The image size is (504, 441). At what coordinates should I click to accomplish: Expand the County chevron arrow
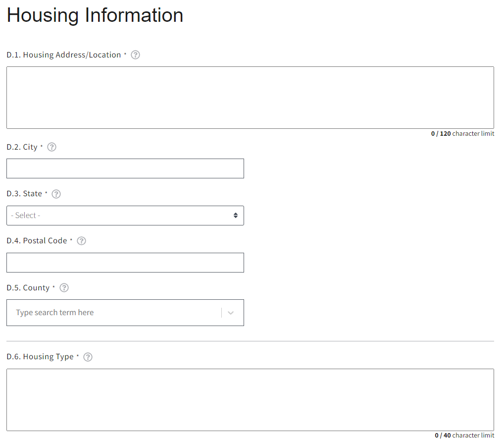coord(231,313)
